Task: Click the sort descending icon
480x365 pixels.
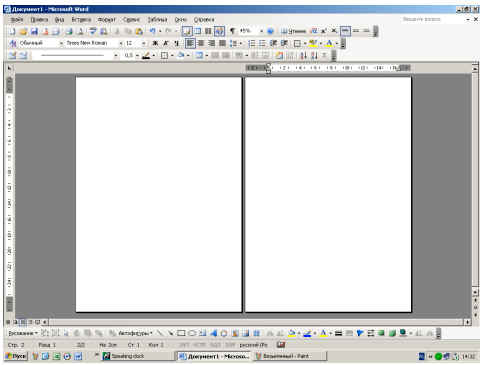Action: coord(314,55)
